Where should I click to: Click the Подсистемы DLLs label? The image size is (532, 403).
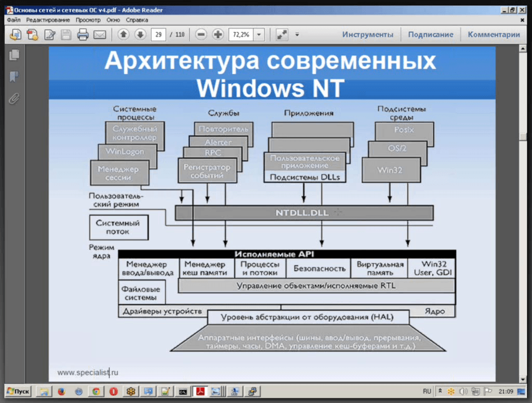304,177
